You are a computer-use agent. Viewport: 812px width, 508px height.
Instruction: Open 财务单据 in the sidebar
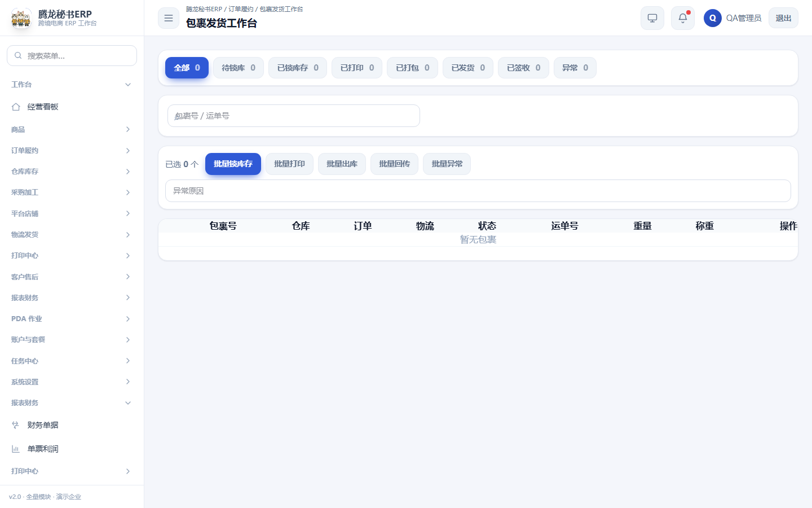pyautogui.click(x=72, y=425)
